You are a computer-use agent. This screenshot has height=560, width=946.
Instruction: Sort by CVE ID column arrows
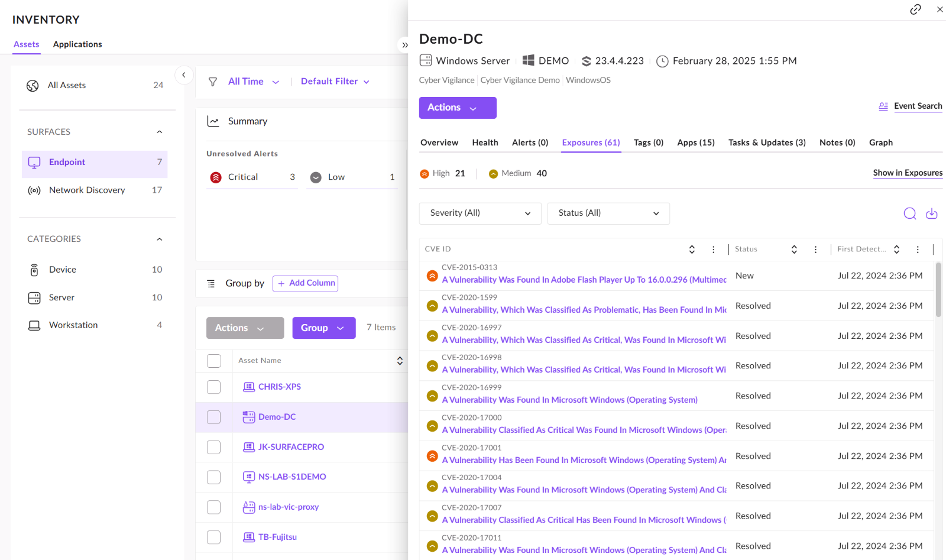pos(692,250)
